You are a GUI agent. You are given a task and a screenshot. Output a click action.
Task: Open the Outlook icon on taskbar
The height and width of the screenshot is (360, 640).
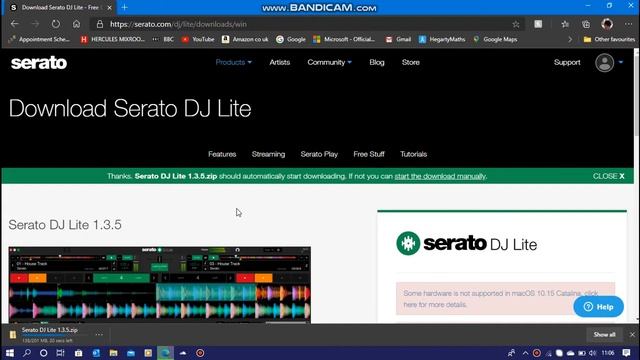pyautogui.click(x=96, y=353)
